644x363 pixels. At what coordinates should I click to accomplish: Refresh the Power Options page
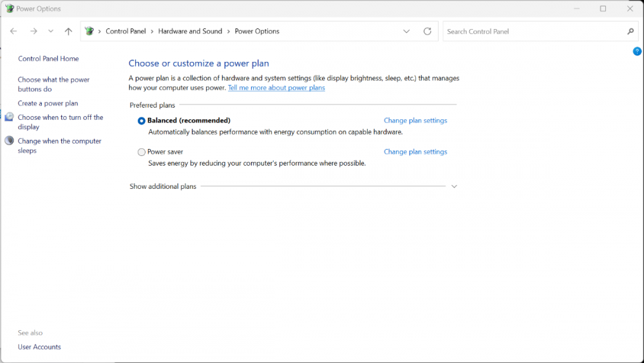[427, 32]
